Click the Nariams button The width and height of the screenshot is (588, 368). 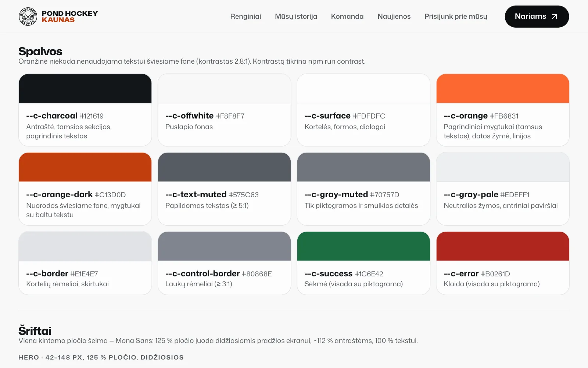click(537, 17)
